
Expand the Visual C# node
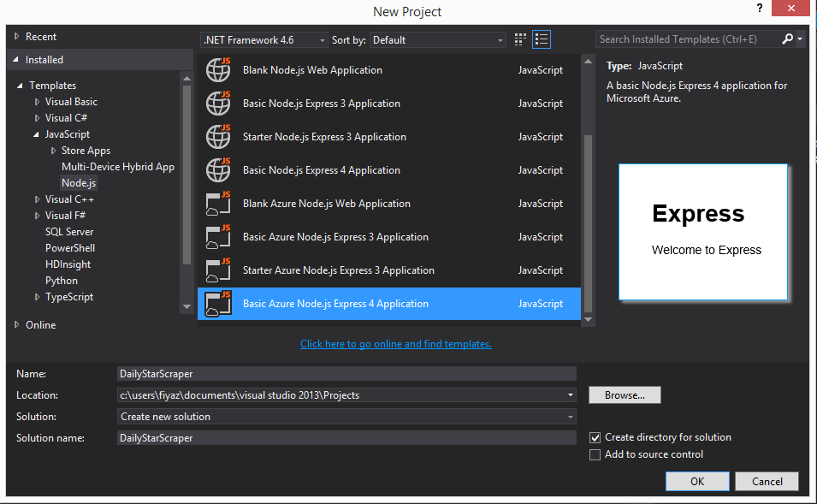coord(37,118)
